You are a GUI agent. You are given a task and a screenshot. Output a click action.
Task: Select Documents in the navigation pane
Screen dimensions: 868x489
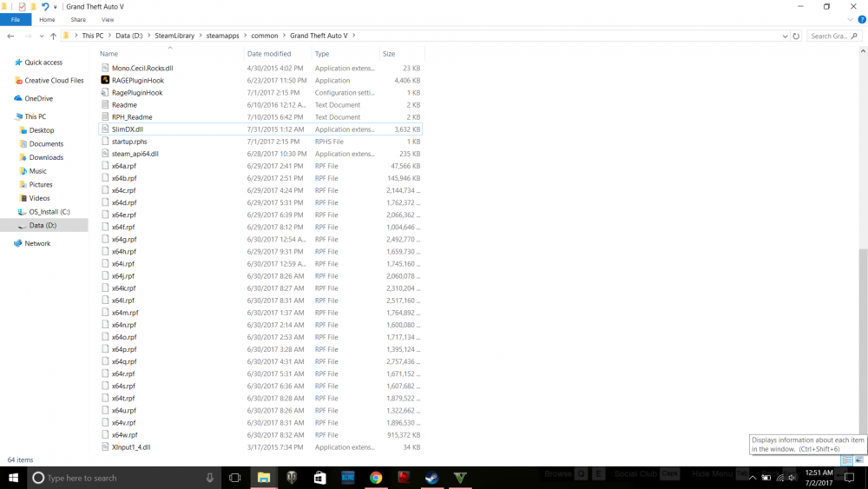tap(47, 143)
